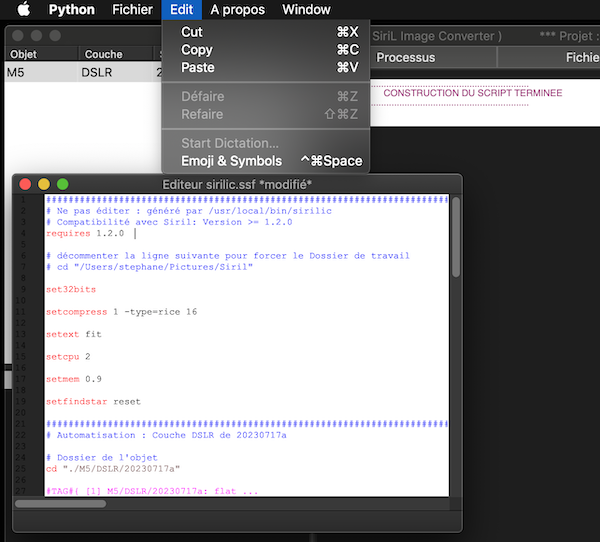Image resolution: width=600 pixels, height=542 pixels.
Task: Select the DSLR cell in M5 row
Action: click(x=116, y=72)
